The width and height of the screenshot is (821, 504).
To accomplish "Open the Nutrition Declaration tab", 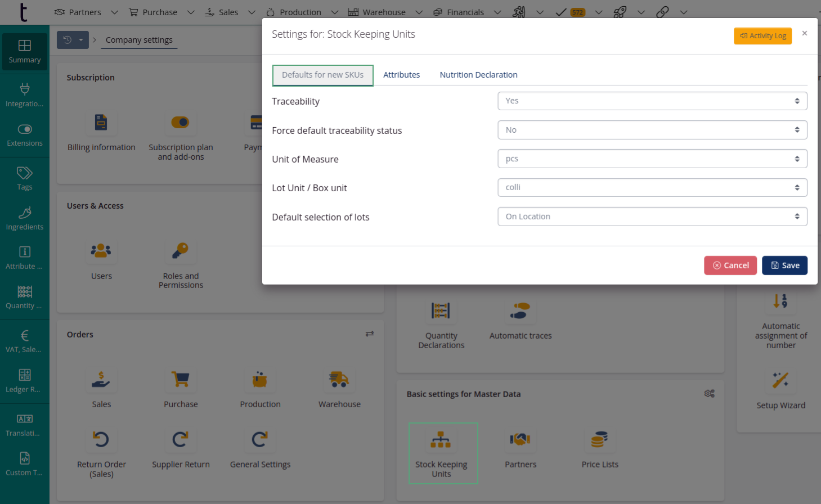I will click(478, 74).
